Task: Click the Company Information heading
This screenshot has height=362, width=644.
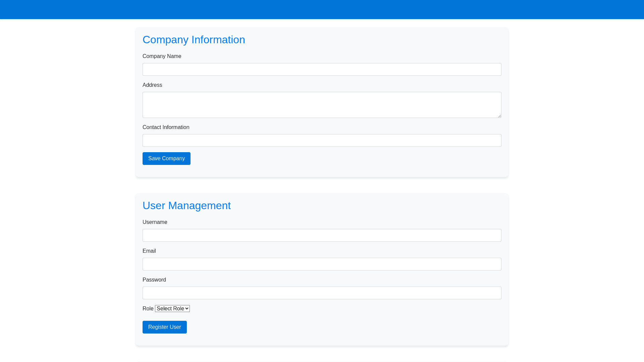Action: pos(194,40)
